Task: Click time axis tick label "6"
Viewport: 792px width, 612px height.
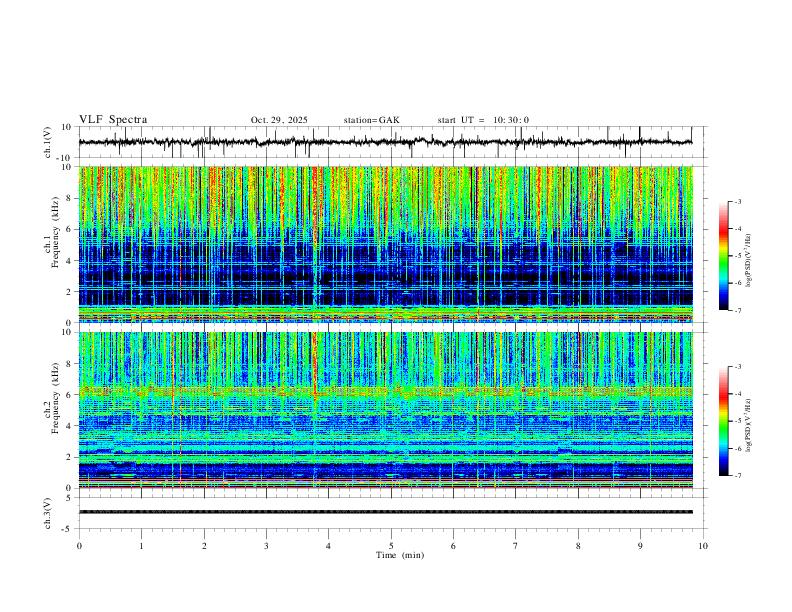Action: coord(454,546)
